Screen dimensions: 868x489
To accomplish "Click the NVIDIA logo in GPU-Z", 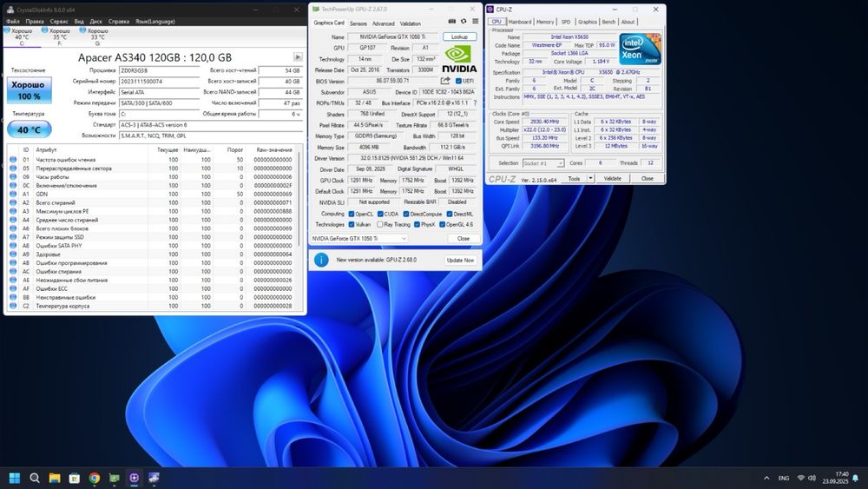I will point(459,59).
